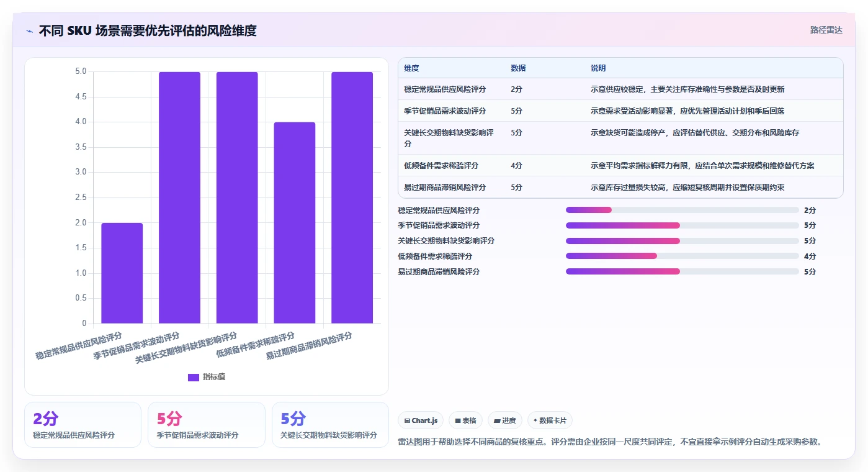Screen dimensions: 868x472
Task: Click the bar for 易过期商品滞销风险评分
Action: 352,197
